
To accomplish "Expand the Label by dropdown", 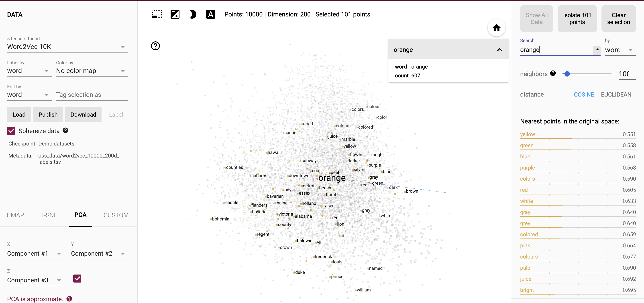I will [46, 71].
